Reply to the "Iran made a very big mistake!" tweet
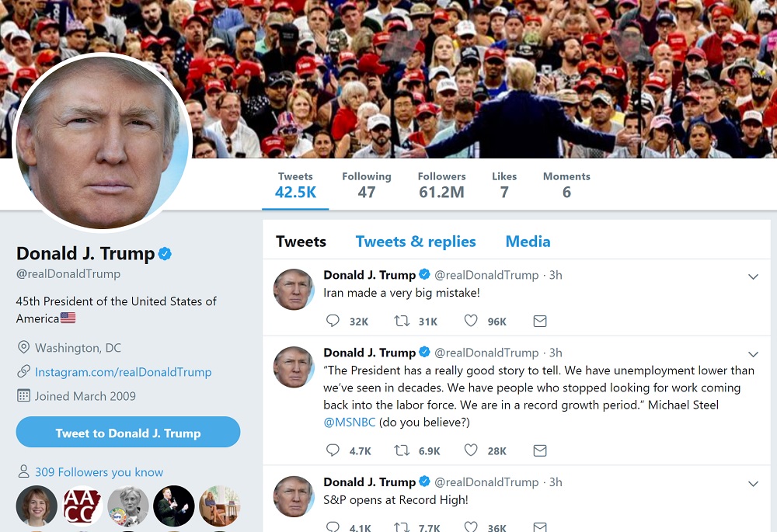 (x=333, y=321)
